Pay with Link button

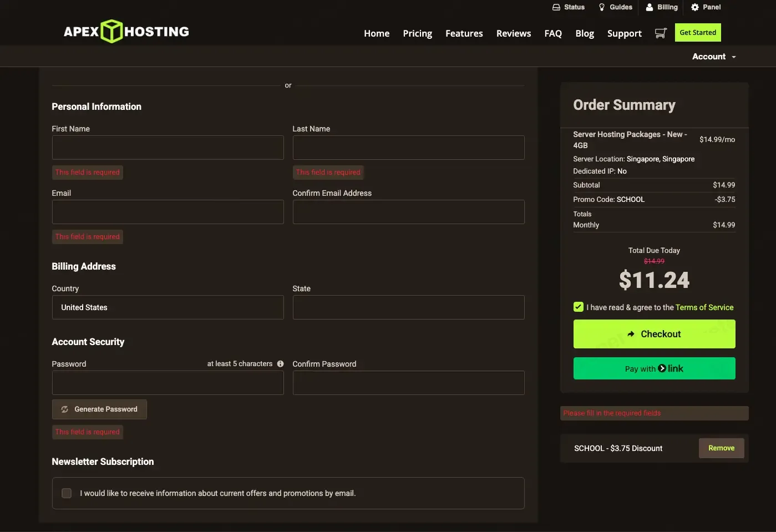[x=655, y=368]
